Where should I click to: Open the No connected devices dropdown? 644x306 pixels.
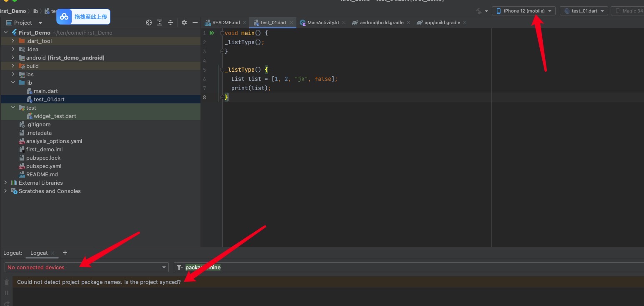click(87, 267)
